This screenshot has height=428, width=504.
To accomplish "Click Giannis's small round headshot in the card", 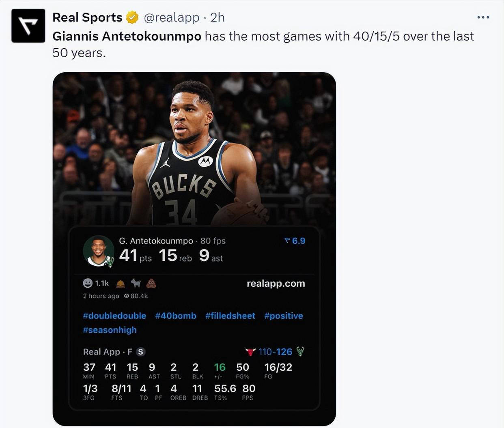I will pos(98,251).
